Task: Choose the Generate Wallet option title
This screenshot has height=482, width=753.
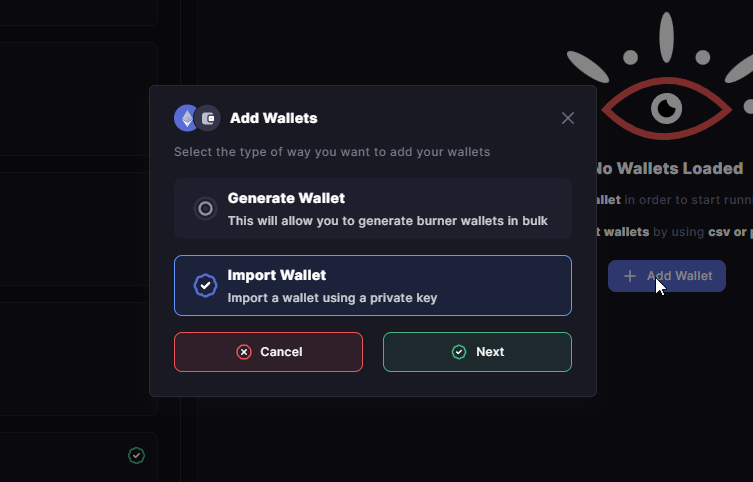Action: 286,198
